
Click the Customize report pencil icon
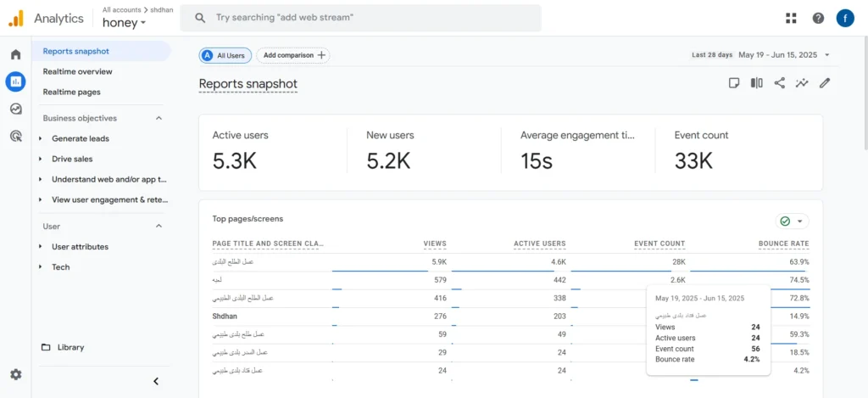(x=825, y=83)
